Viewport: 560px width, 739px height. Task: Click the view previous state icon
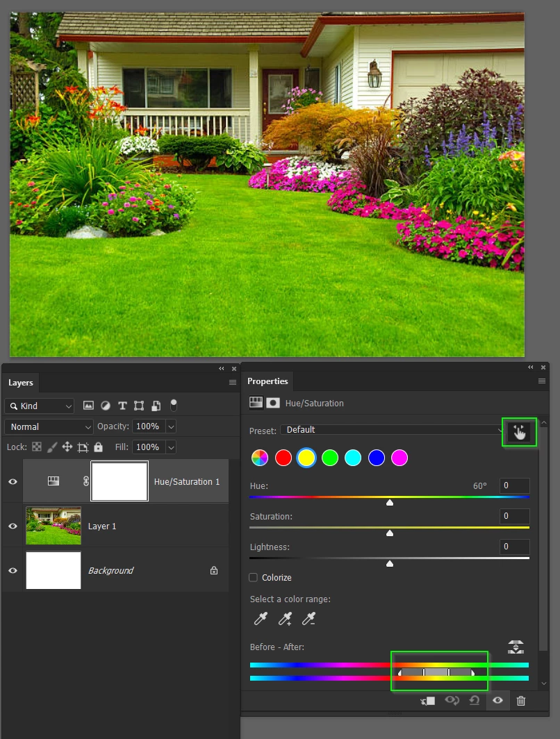[x=452, y=700]
